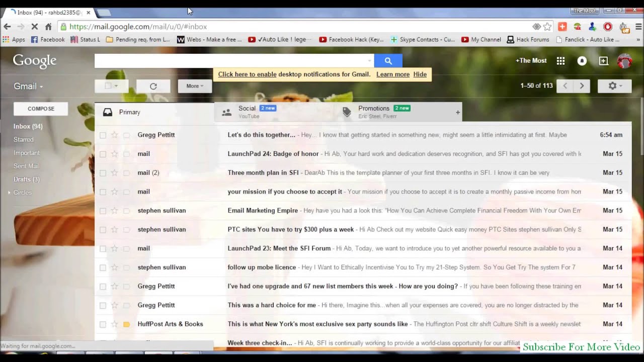The width and height of the screenshot is (644, 362).
Task: Toggle importance marker on HuffPost email
Action: click(x=127, y=324)
